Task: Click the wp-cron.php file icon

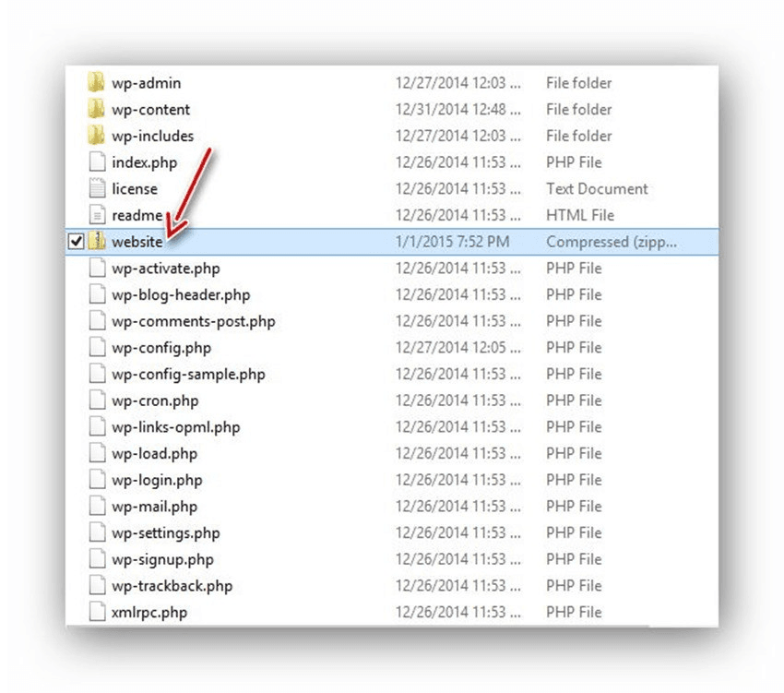Action: (97, 400)
